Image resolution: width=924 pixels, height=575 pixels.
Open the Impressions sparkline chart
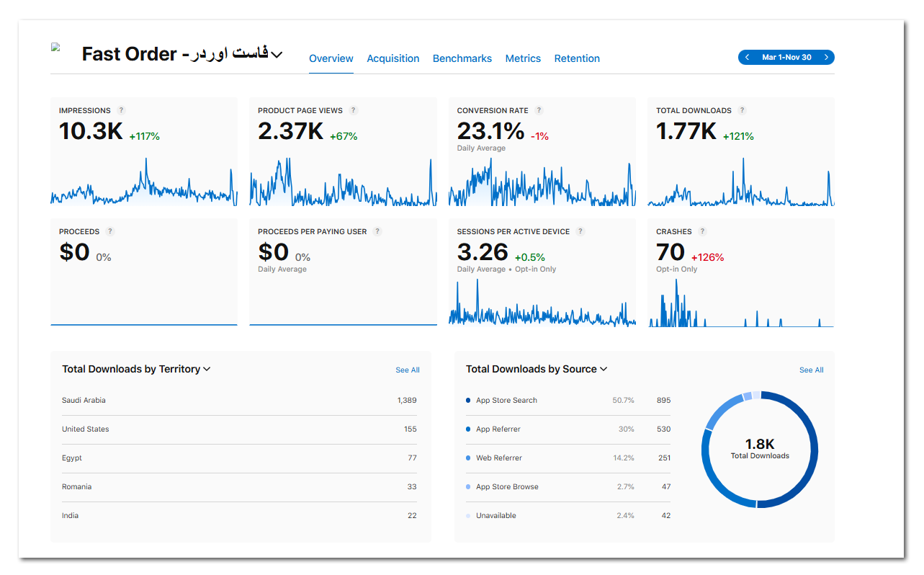point(144,182)
